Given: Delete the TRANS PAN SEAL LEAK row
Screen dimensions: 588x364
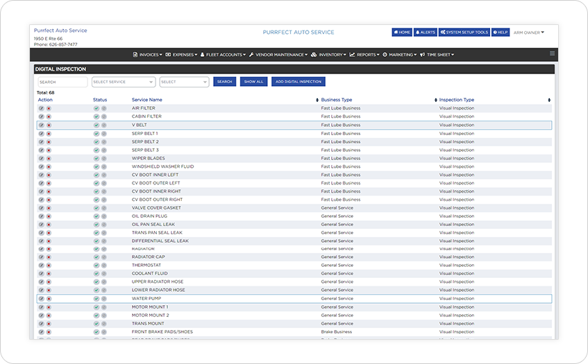Looking at the screenshot, I should click(x=49, y=232).
